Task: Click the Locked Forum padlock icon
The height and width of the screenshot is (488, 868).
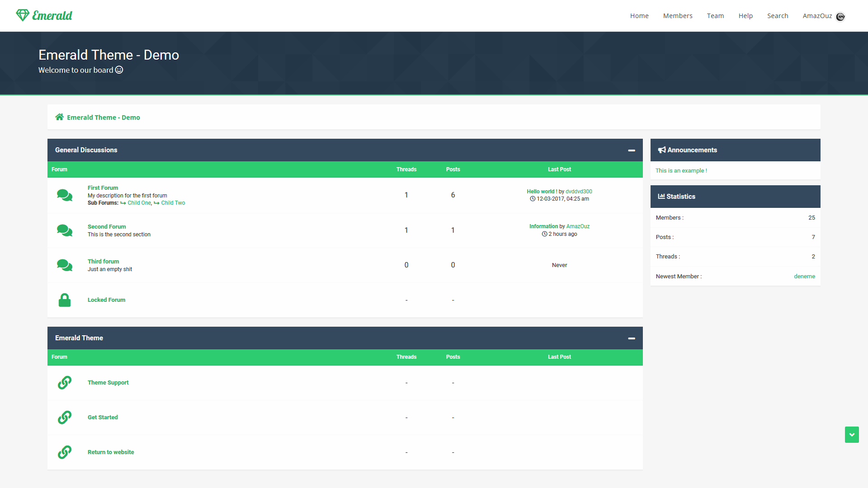Action: [65, 300]
